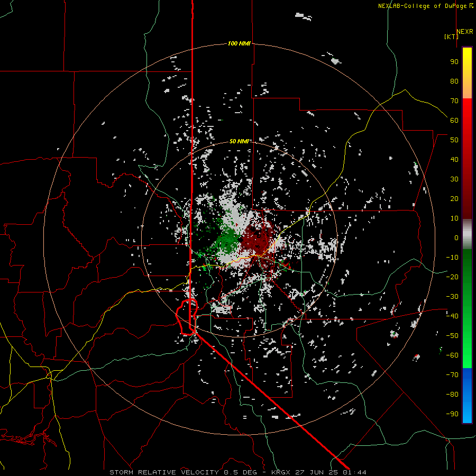
Task: Click the -80 value on velocity scale
Action: point(452,395)
